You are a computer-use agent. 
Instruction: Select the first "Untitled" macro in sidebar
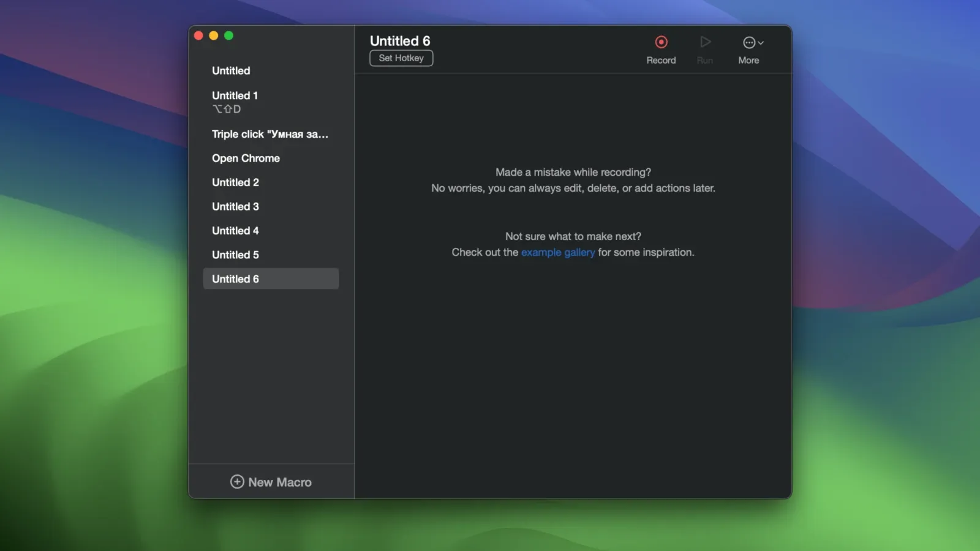point(231,70)
